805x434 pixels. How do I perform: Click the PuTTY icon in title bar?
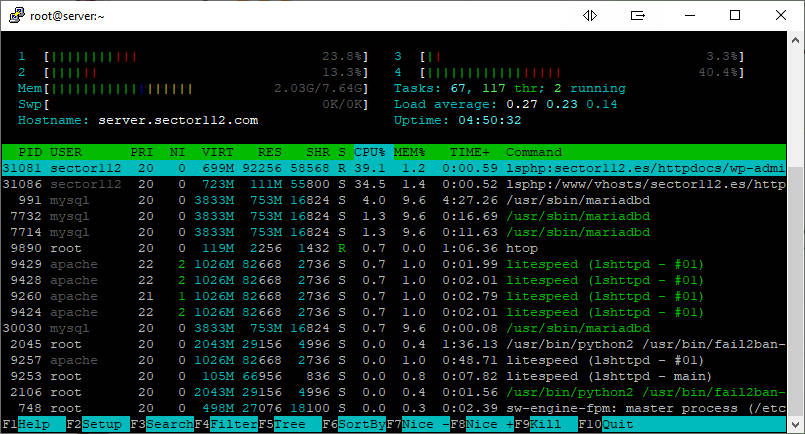coord(16,15)
